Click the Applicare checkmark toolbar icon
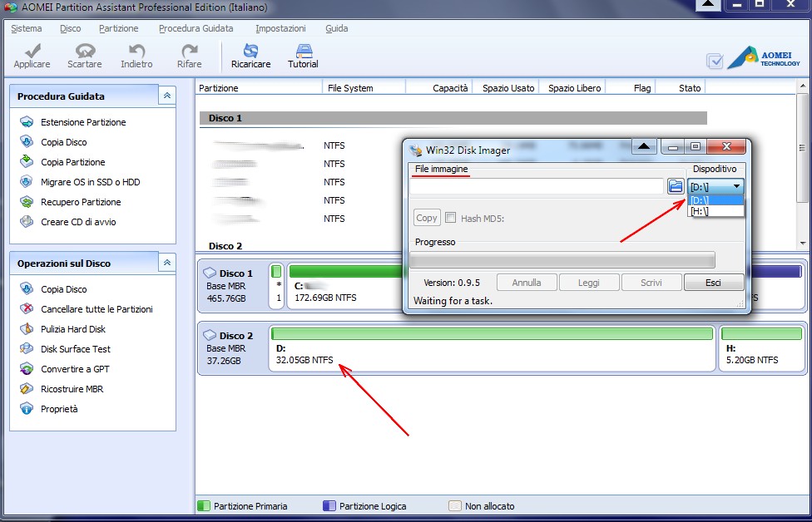 coord(32,52)
